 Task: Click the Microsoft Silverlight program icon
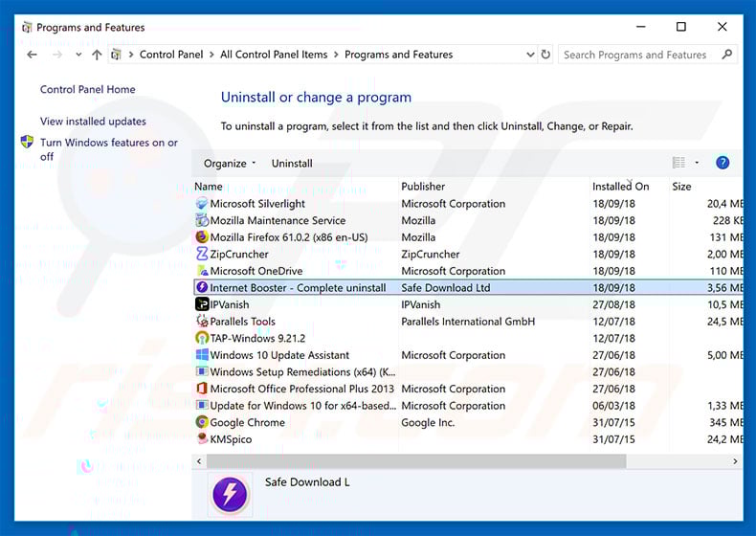[x=202, y=204]
